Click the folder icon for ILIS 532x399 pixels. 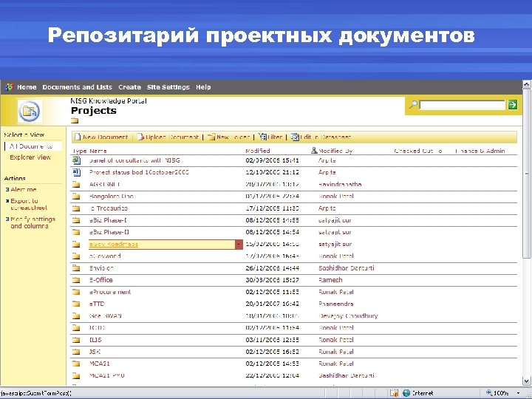click(76, 340)
